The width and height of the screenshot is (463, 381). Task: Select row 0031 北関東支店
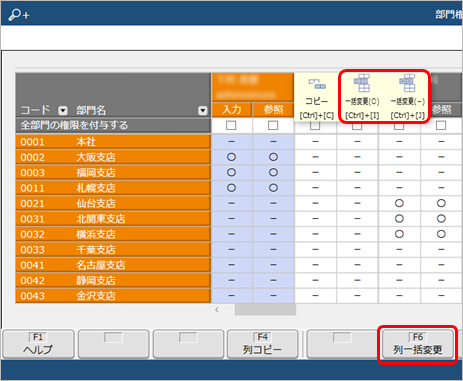tap(113, 219)
